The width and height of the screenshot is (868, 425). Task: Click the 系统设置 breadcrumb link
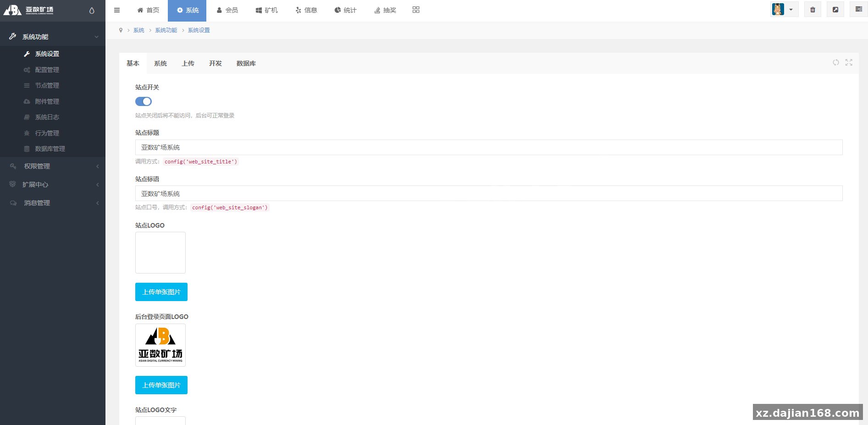pyautogui.click(x=199, y=30)
